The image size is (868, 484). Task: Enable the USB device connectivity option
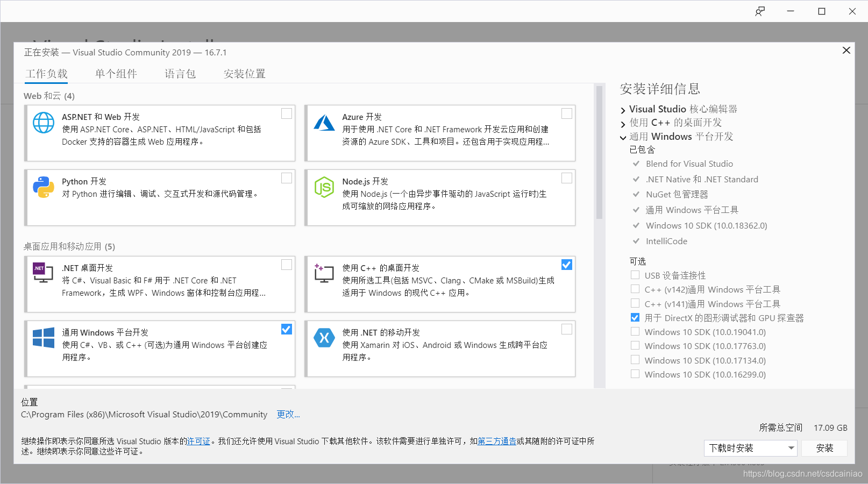[635, 275]
